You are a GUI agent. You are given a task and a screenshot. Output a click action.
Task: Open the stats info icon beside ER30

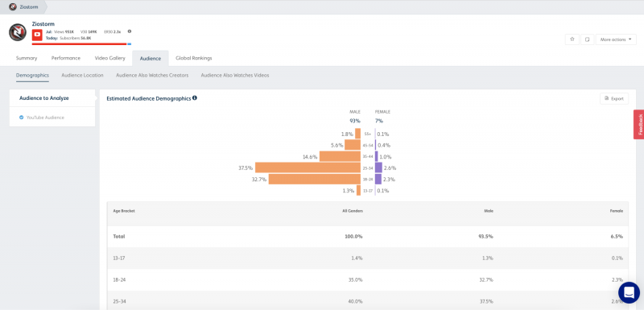[130, 31]
